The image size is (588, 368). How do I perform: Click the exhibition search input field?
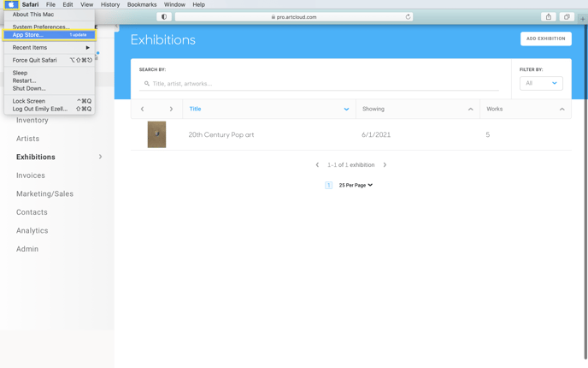pyautogui.click(x=319, y=84)
